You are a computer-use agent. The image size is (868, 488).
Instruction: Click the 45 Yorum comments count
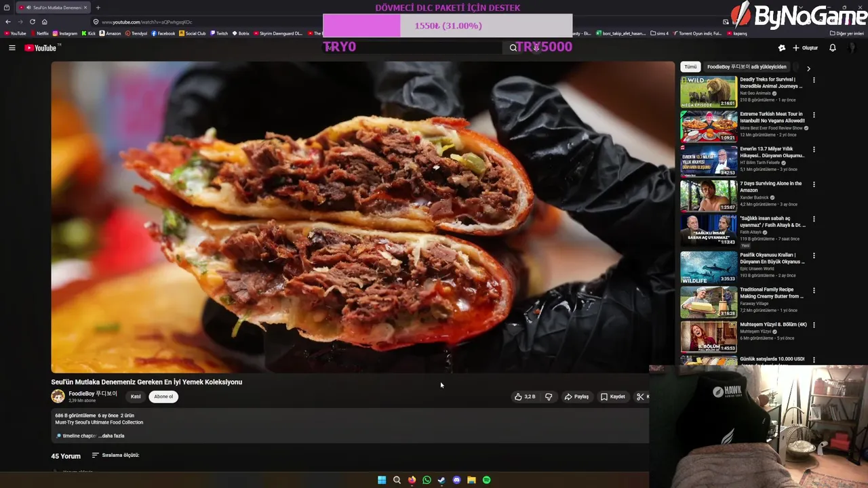pos(66,456)
